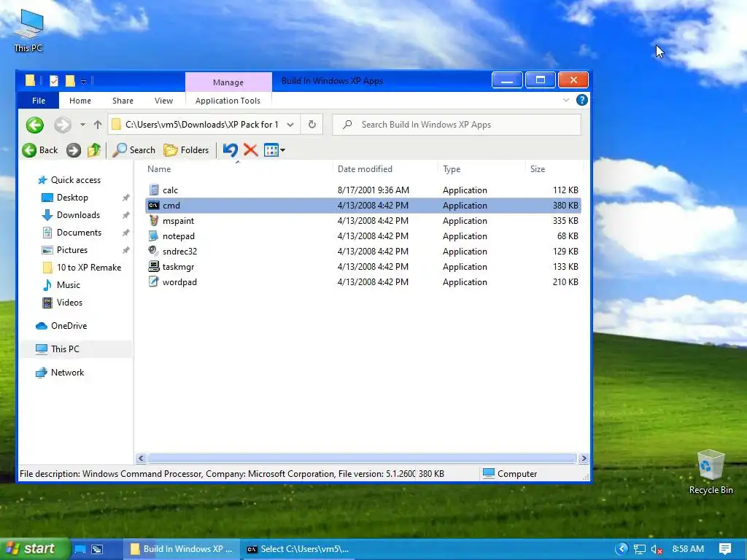This screenshot has height=560, width=747.
Task: Open the network tray icon
Action: (x=639, y=550)
